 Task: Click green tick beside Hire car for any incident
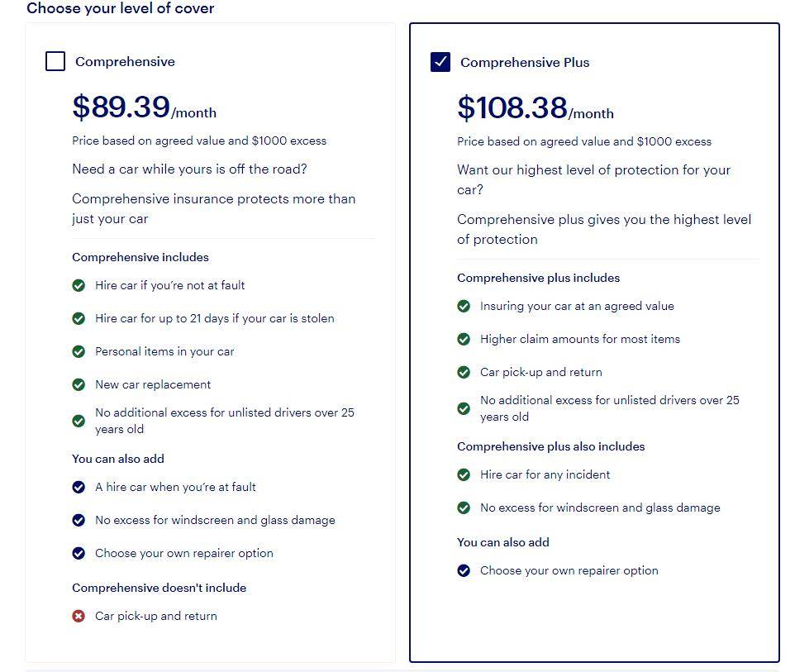(x=464, y=474)
